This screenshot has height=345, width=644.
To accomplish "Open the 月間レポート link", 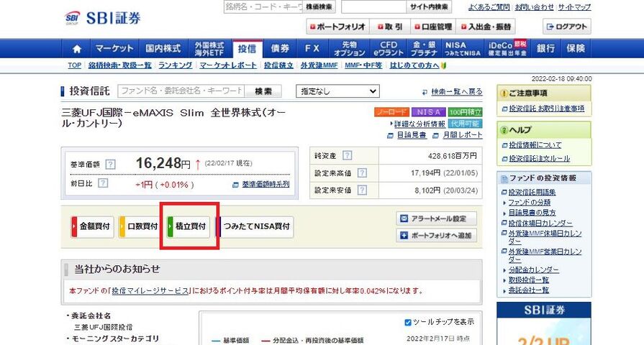I will (463, 135).
